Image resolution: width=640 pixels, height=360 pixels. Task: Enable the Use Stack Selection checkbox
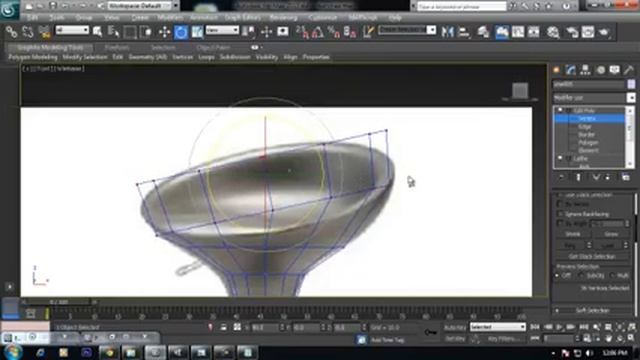click(560, 195)
